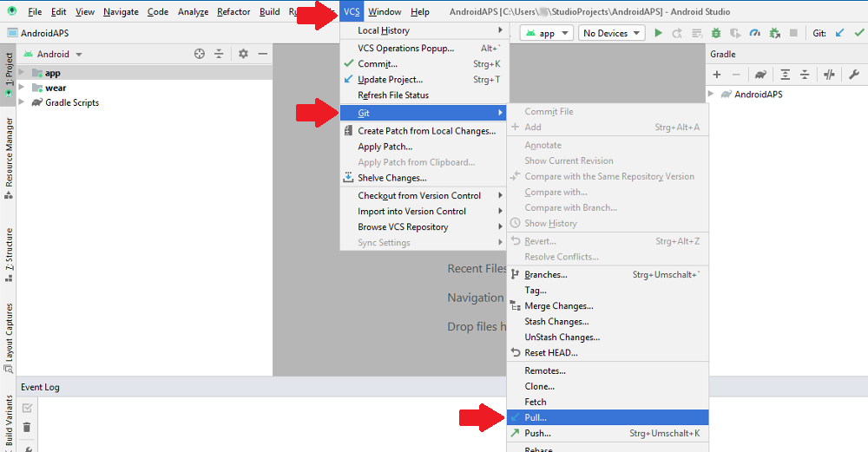Toggle offline mode icon in Gradle panel

tap(829, 75)
